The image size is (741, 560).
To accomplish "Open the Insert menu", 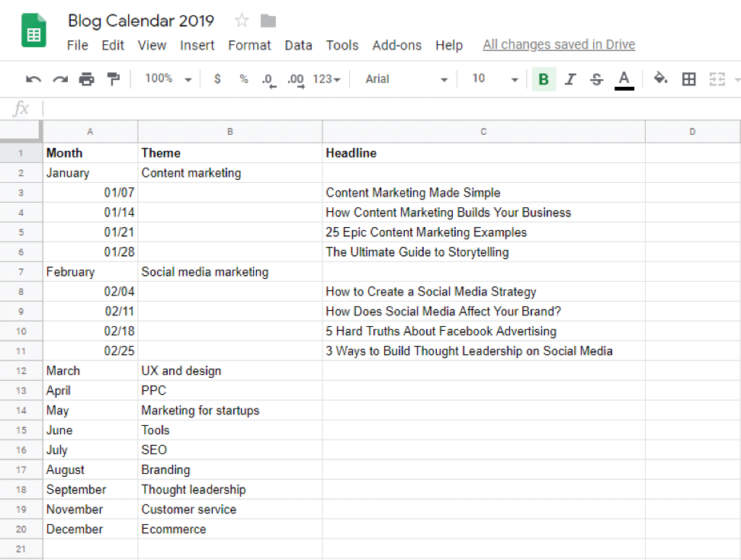I will pos(197,45).
